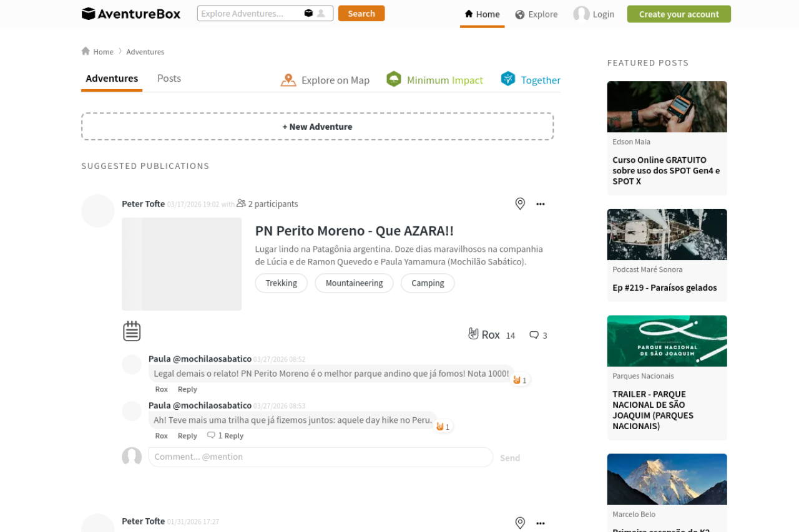The height and width of the screenshot is (532, 799).
Task: Toggle Rox on Paula's second comment
Action: point(161,436)
